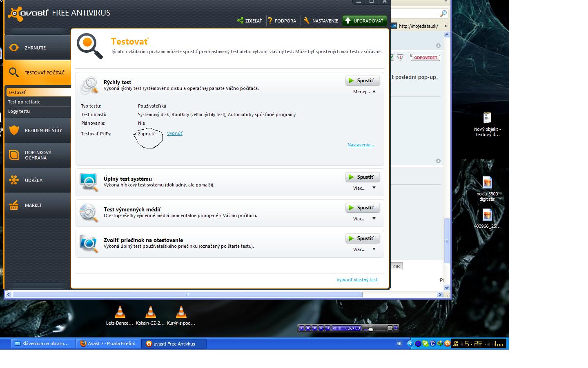Viewport: 588px width, 368px height.
Task: Open Nastavenie... link for Rýchly test
Action: coord(361,145)
